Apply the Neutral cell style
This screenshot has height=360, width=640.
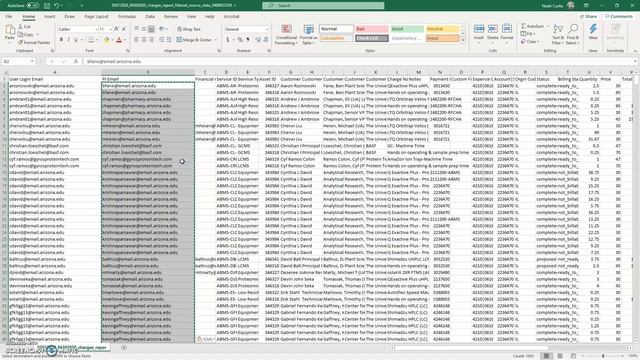[442, 29]
